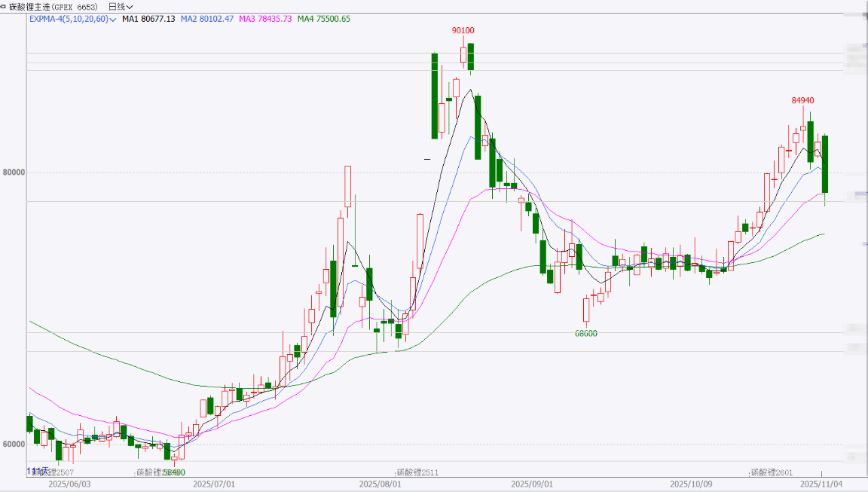Click the 2025/06/03 date on time axis

[x=69, y=484]
